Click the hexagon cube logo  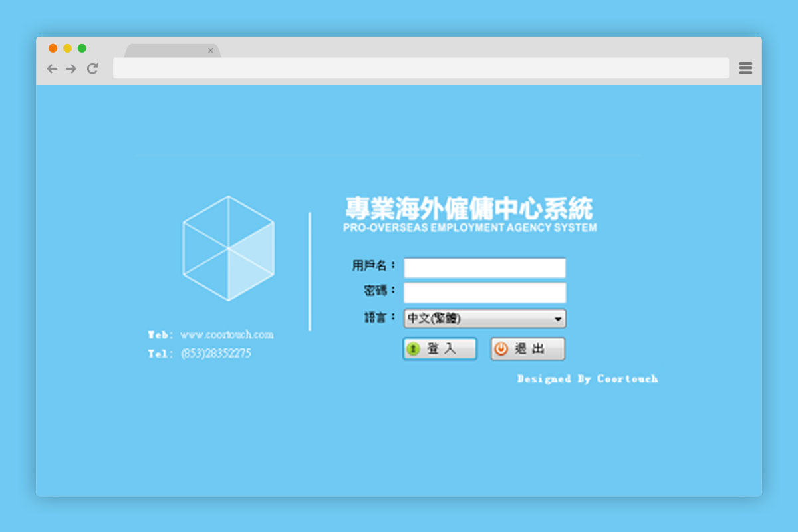tap(228, 248)
